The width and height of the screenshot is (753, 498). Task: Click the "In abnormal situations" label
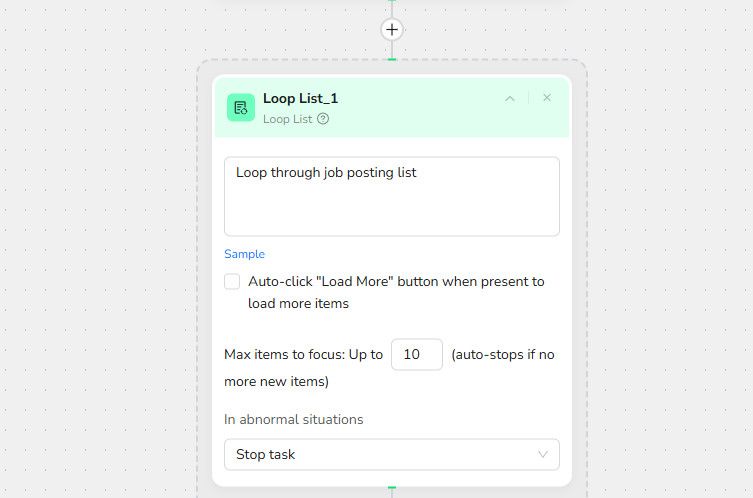click(294, 419)
